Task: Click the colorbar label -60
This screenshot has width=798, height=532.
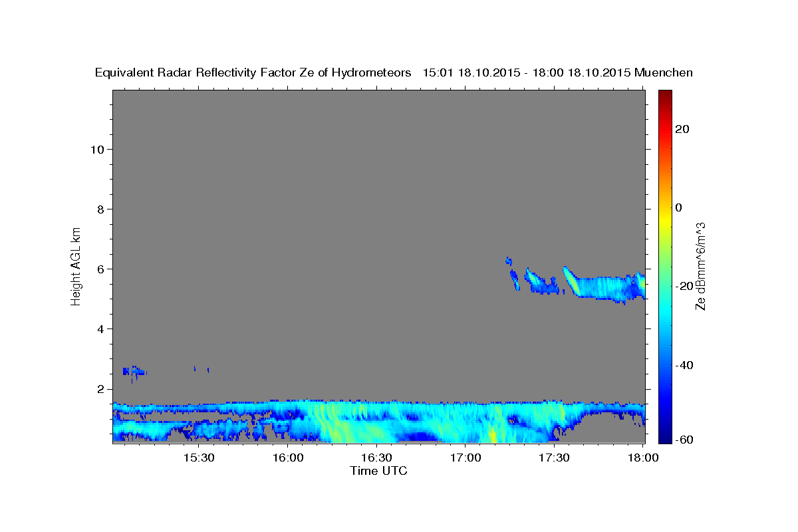Action: click(684, 440)
